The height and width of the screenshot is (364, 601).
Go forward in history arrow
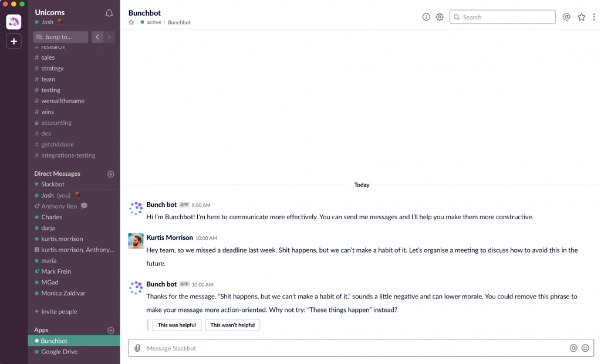click(109, 37)
